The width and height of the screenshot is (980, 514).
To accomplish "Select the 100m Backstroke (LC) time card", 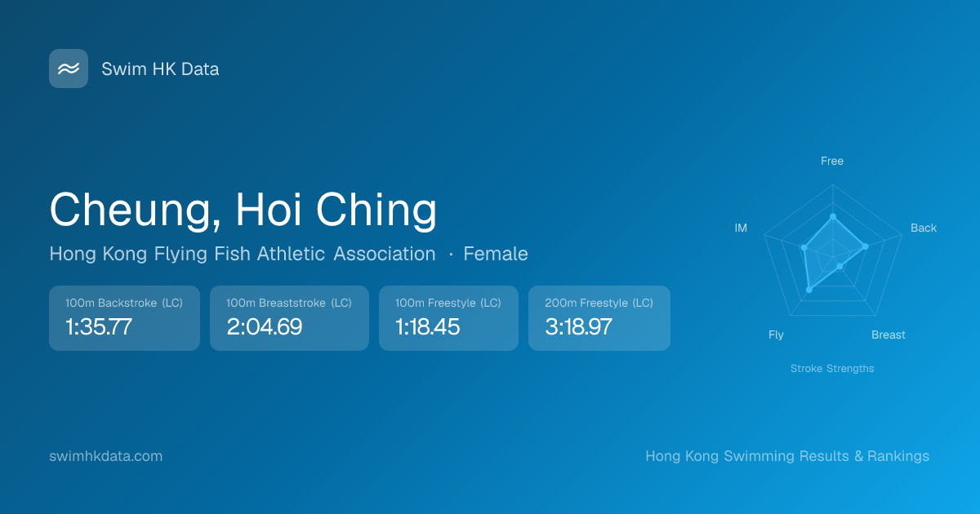I will pos(124,318).
